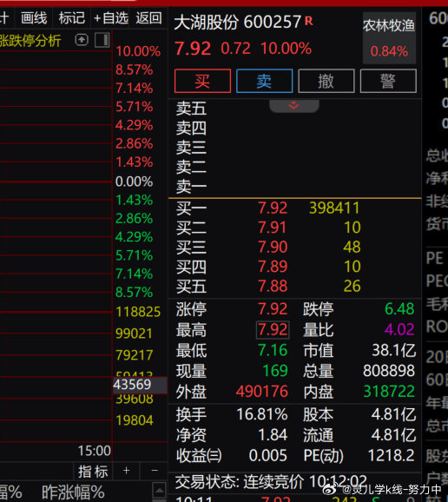The image size is (448, 502).
Task: Toggle the split panel layout icon
Action: [x=102, y=40]
